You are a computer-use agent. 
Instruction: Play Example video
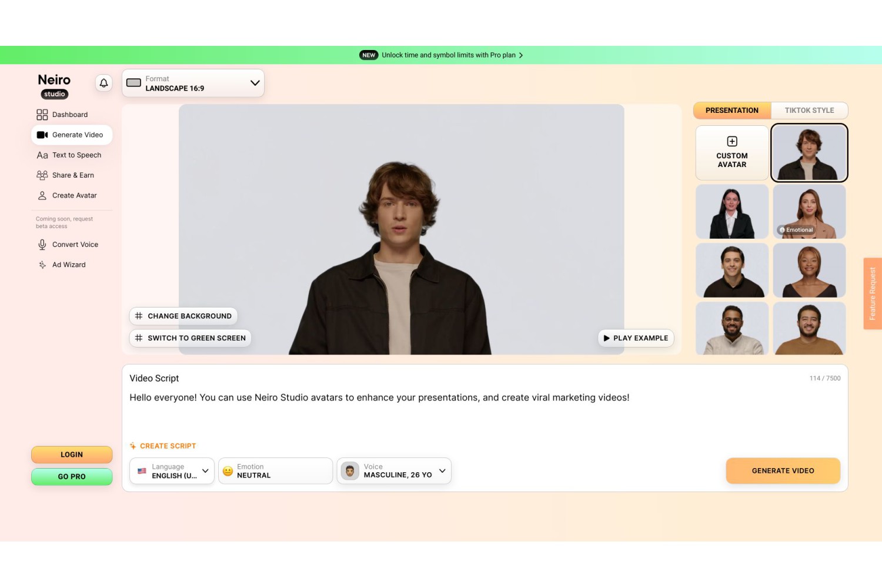coord(636,338)
